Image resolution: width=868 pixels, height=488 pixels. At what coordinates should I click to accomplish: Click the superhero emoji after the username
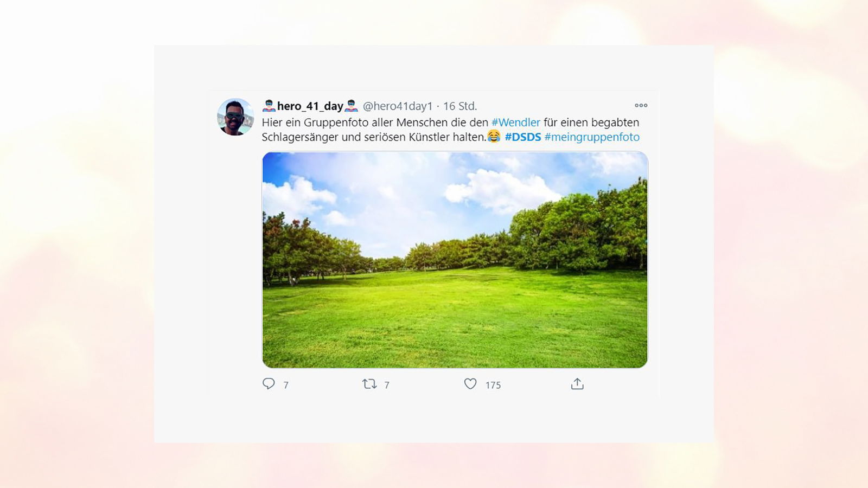coord(352,106)
